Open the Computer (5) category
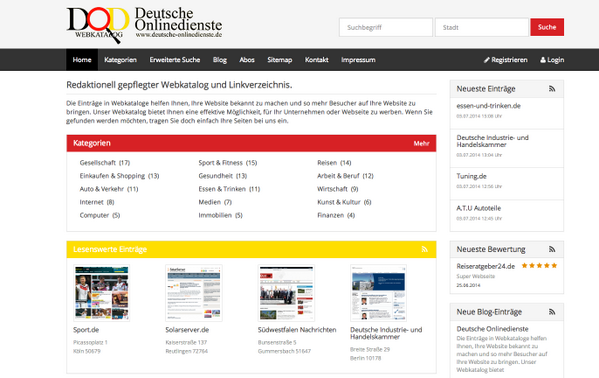Viewport: 599px width, 378px height. 100,215
